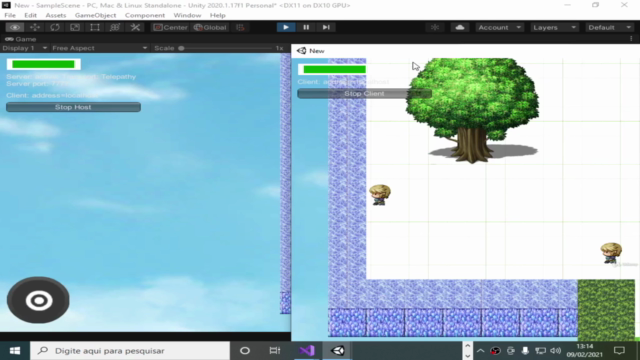Select the Rect transform tool

pos(95,27)
